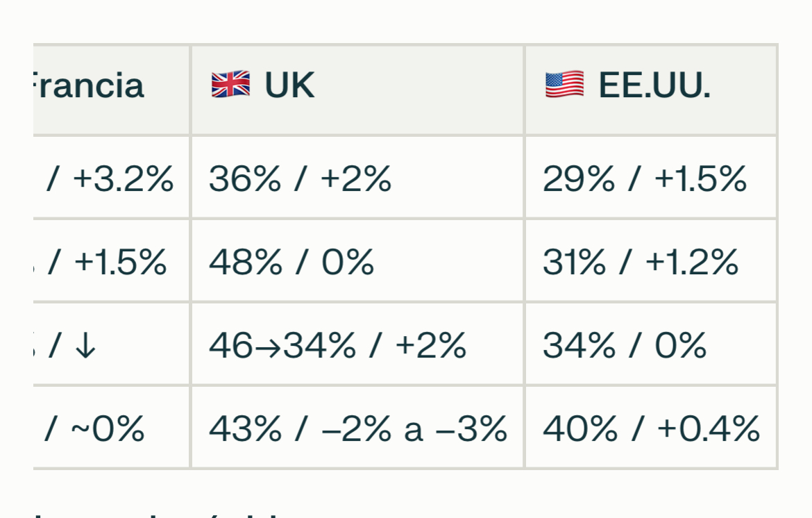This screenshot has height=518, width=812.
Task: Click the Francia cell ending +1.5%
Action: point(106,262)
